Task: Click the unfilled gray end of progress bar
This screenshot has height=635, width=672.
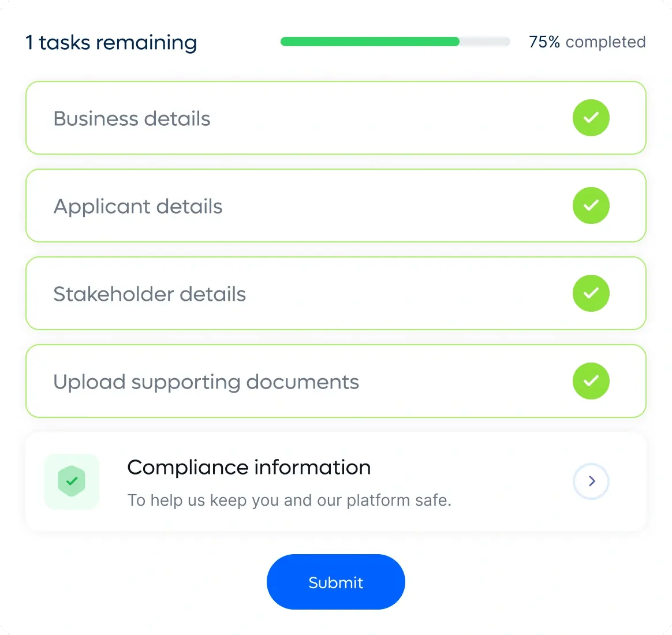Action: [x=485, y=42]
